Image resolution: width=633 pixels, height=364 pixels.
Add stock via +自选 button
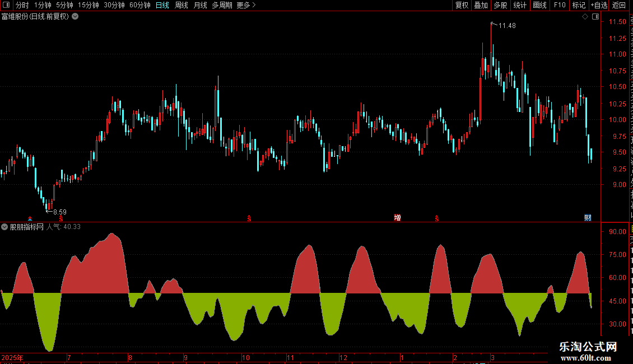pos(599,5)
